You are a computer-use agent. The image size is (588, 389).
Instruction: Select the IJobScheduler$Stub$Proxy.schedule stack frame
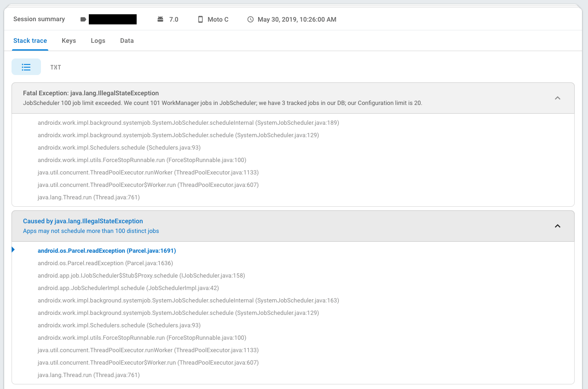click(x=141, y=276)
